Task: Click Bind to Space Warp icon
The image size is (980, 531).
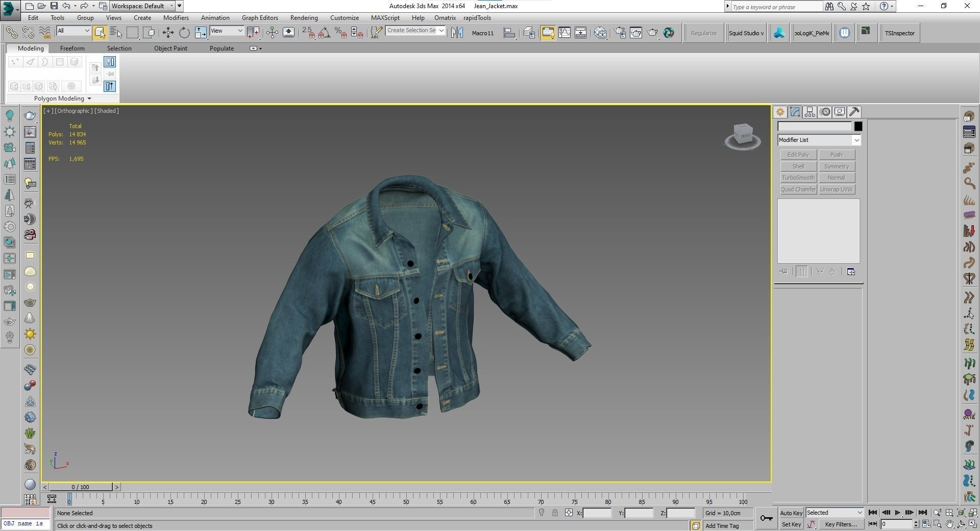Action: click(45, 33)
